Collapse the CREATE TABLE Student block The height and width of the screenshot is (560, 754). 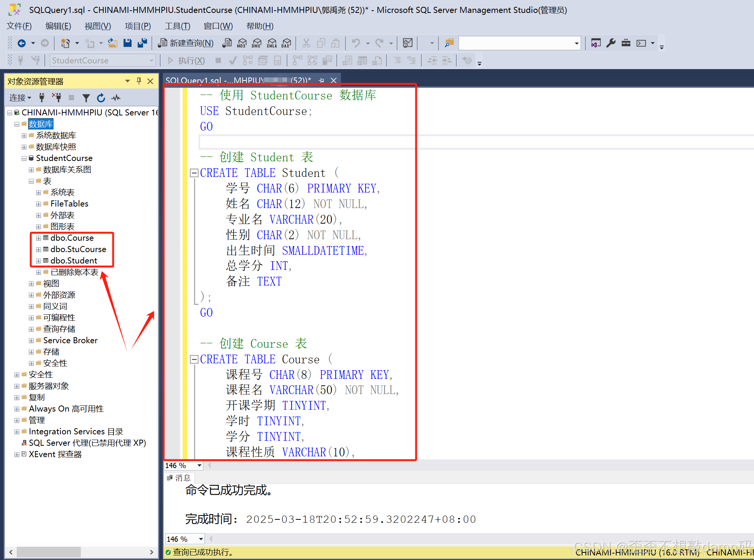(x=194, y=173)
